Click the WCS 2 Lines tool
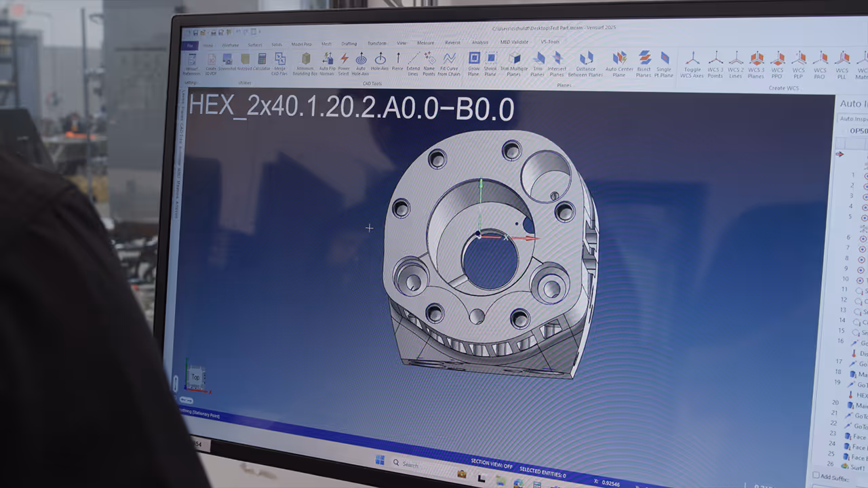The height and width of the screenshot is (488, 868). (736, 64)
